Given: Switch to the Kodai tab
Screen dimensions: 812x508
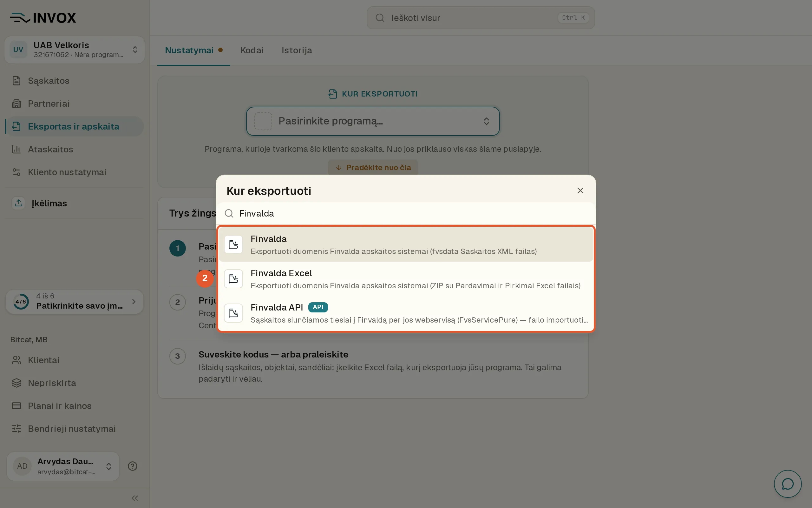Looking at the screenshot, I should tap(252, 50).
